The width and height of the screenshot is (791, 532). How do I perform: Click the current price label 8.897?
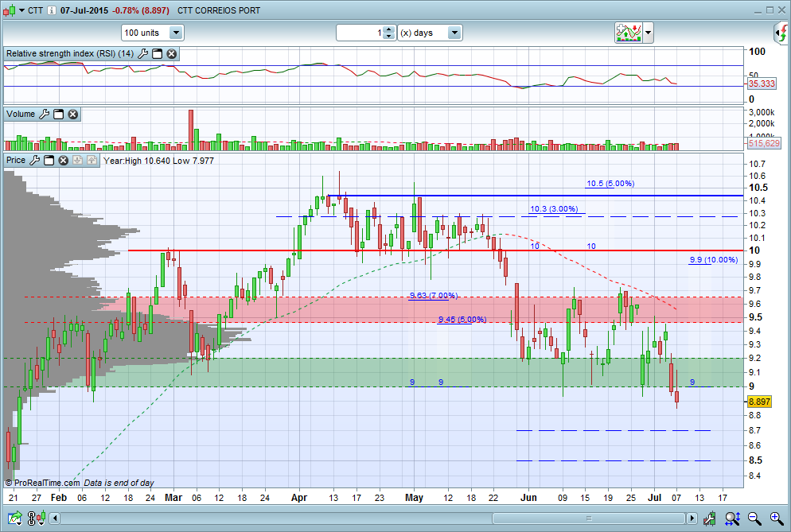tap(759, 402)
